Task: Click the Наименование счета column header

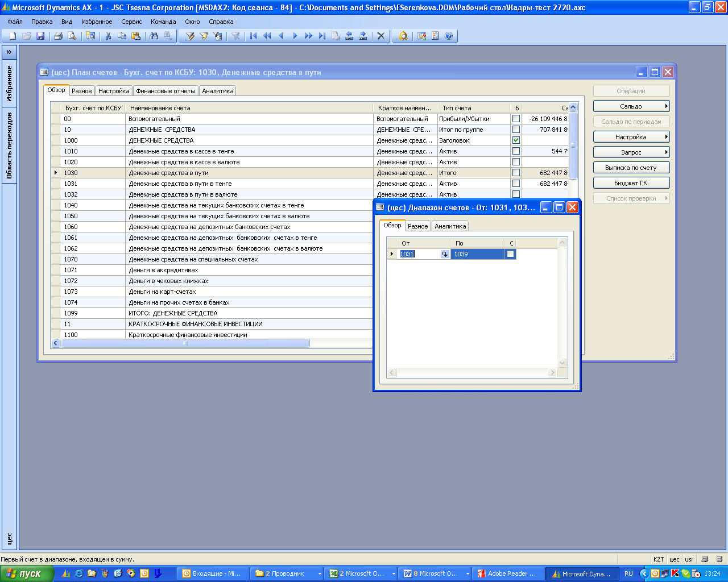Action: click(x=250, y=108)
